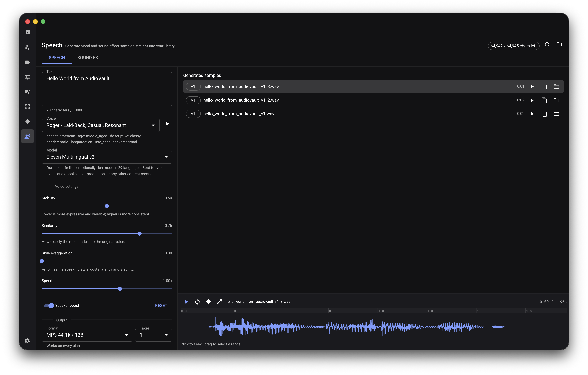Click v1 badge of hello_world_from_audiovault_v1.wav
The width and height of the screenshot is (588, 375).
[193, 114]
